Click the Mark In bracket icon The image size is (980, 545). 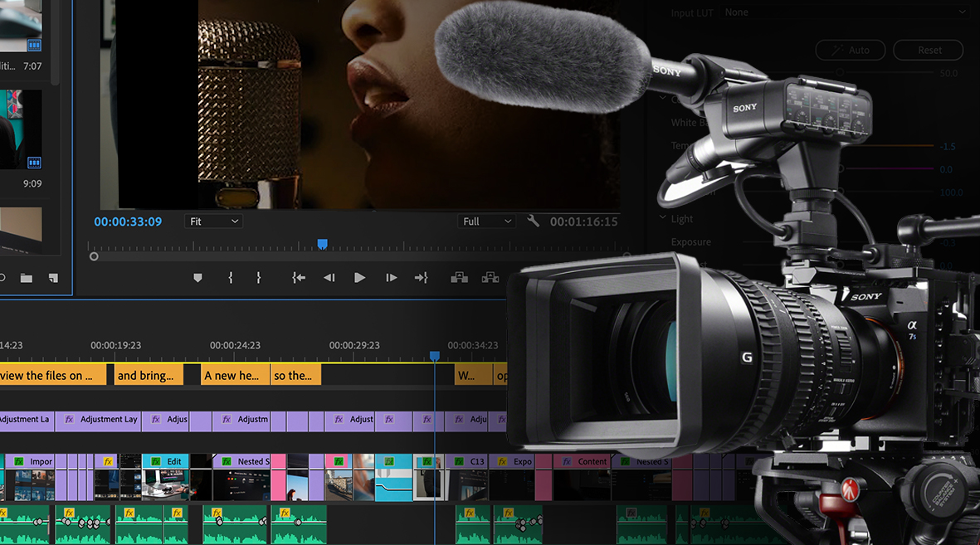coord(231,278)
